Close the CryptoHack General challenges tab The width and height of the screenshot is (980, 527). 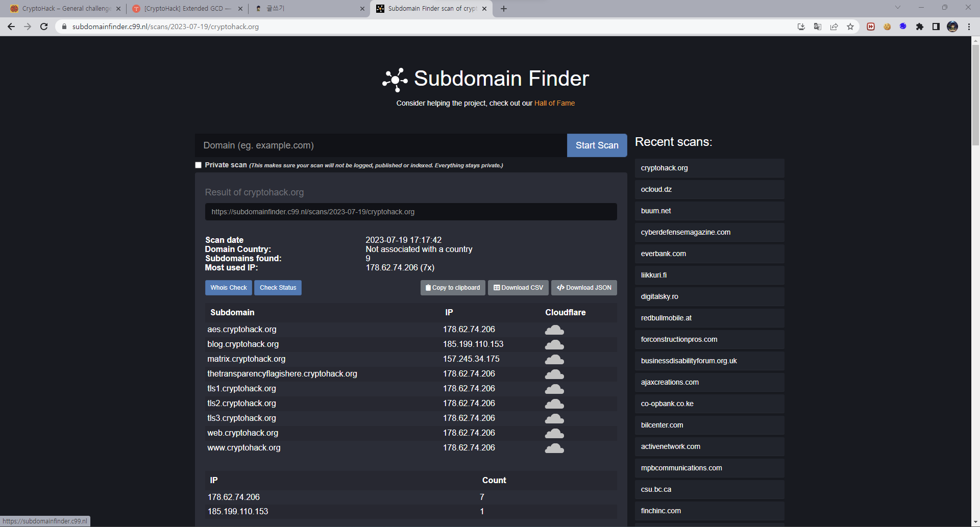118,9
